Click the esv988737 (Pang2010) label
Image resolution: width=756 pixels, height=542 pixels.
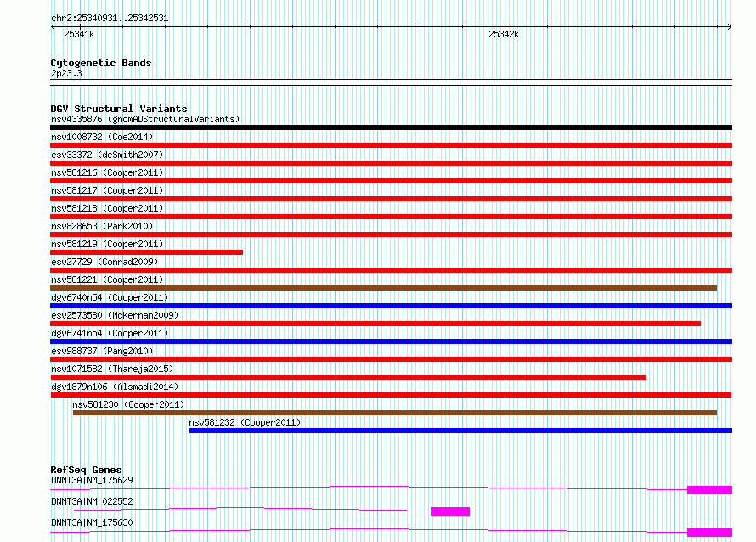pos(102,351)
